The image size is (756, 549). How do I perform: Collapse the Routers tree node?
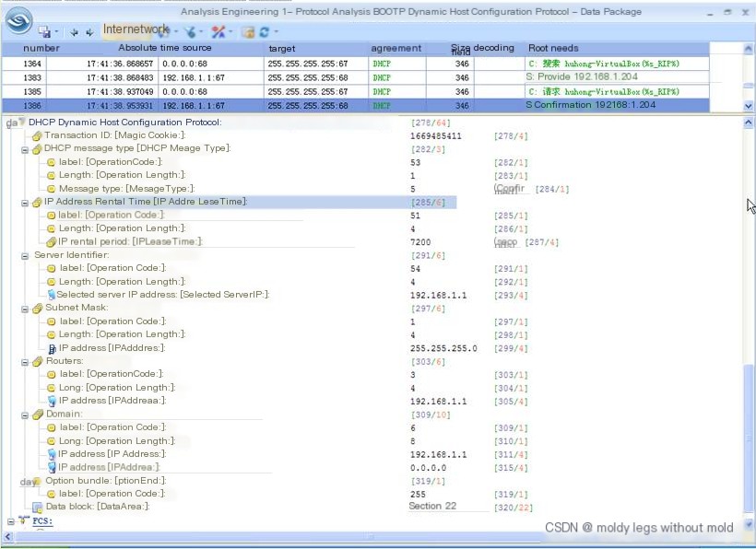(x=25, y=362)
